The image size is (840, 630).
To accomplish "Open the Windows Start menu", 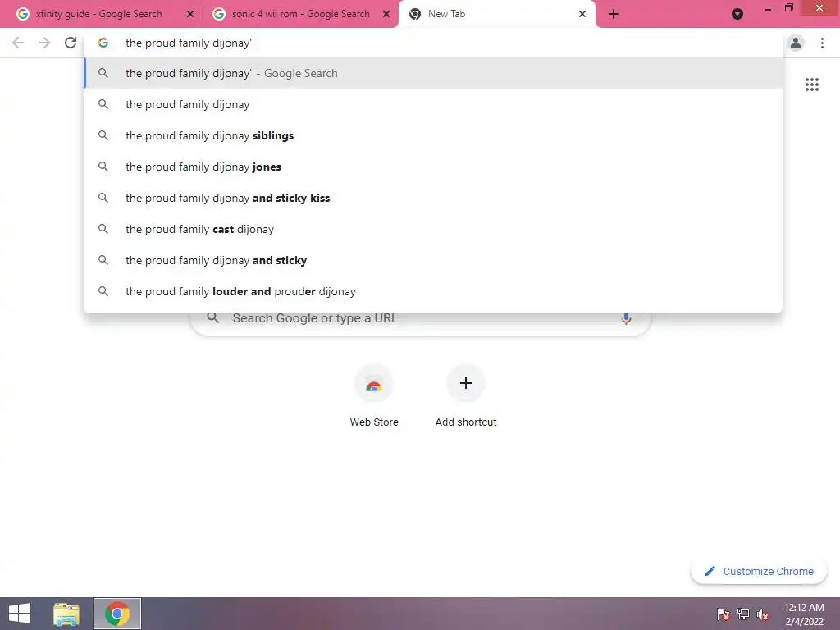I will tap(20, 614).
